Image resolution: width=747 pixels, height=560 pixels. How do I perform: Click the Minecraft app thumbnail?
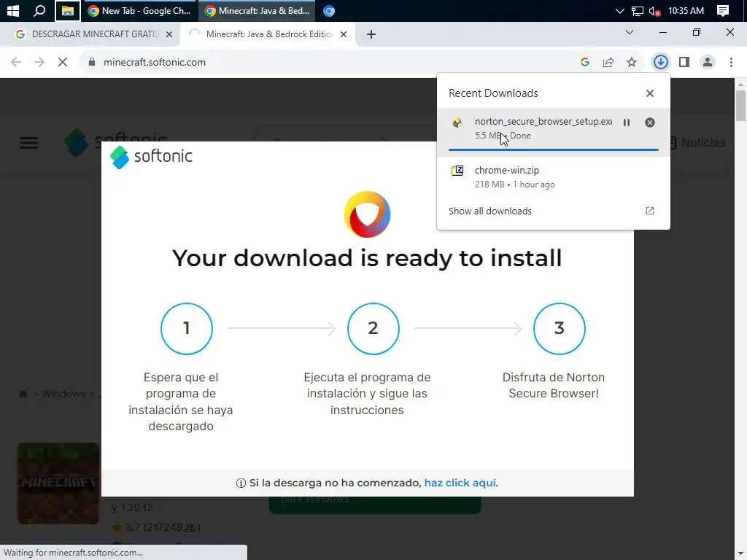(58, 483)
